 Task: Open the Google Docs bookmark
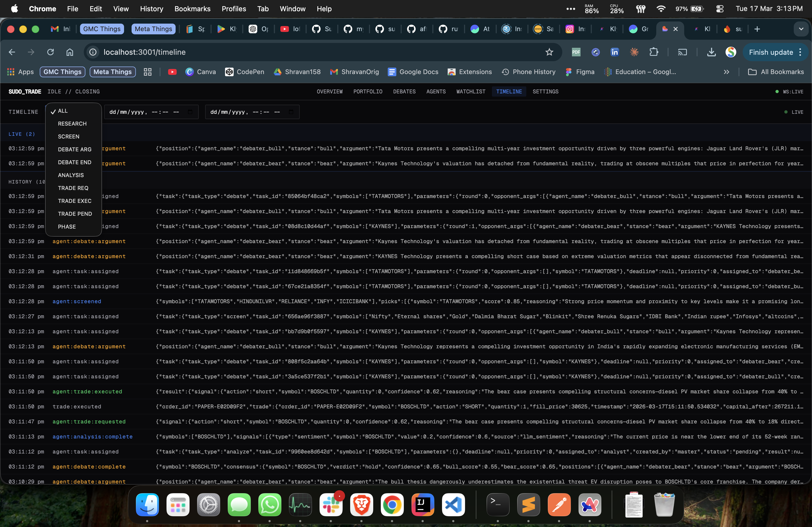[413, 72]
